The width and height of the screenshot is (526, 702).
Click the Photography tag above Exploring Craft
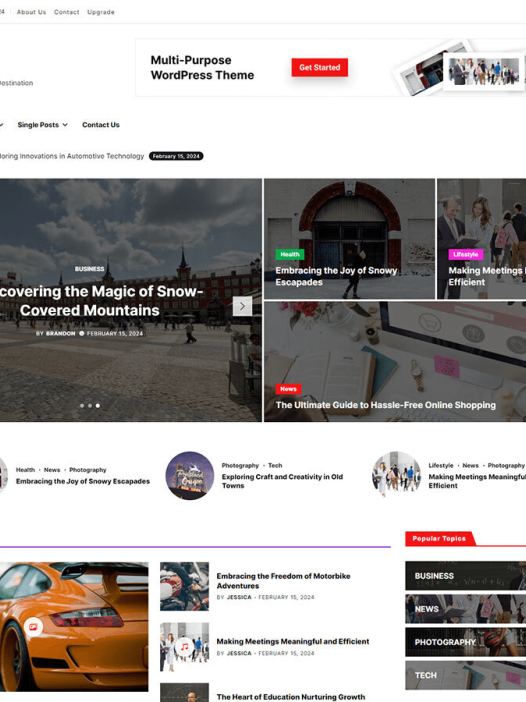tap(240, 466)
